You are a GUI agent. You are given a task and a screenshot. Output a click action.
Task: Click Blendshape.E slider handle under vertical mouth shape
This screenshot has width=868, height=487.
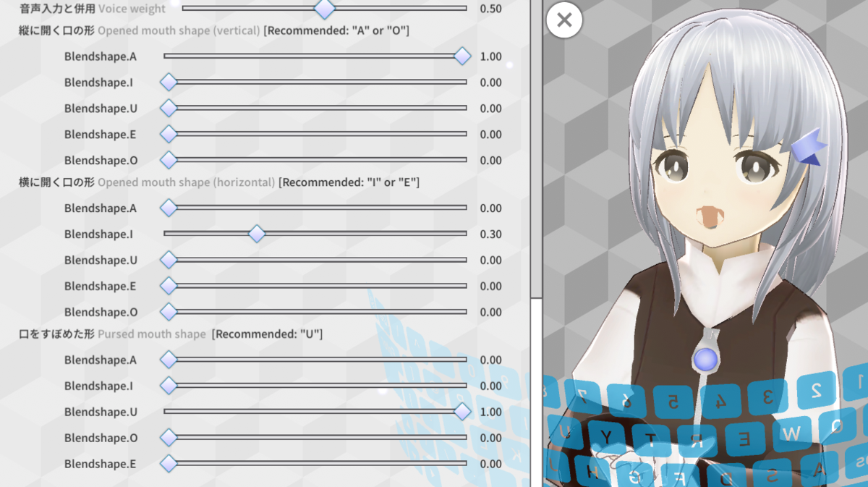coord(169,135)
